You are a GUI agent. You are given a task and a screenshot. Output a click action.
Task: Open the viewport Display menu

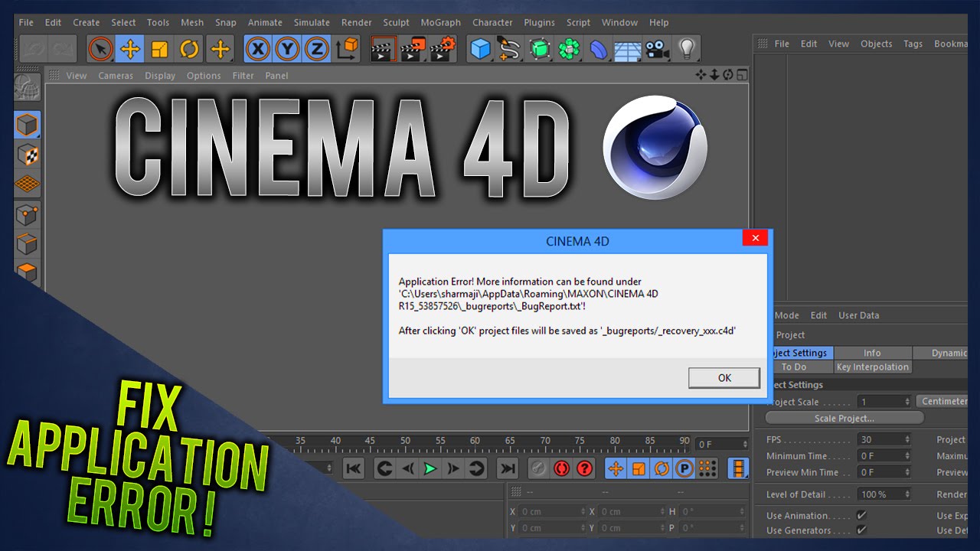click(x=160, y=76)
